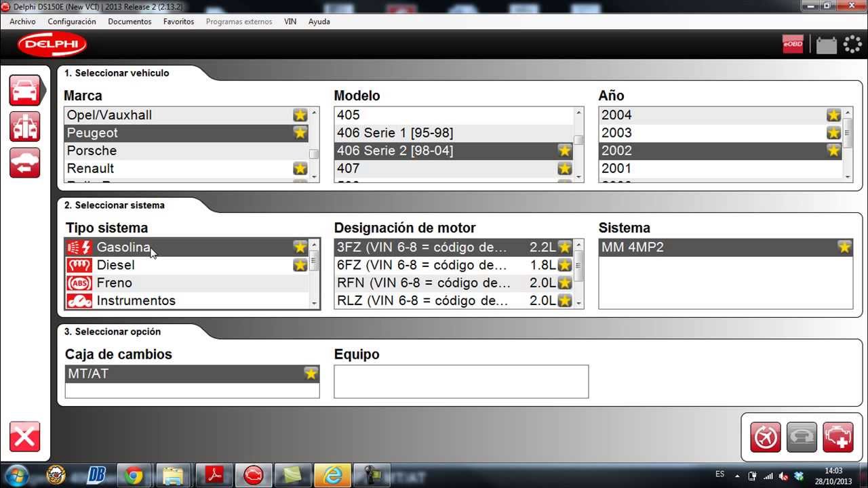Toggle favorite star for Gasolina
The height and width of the screenshot is (488, 868).
coord(300,247)
